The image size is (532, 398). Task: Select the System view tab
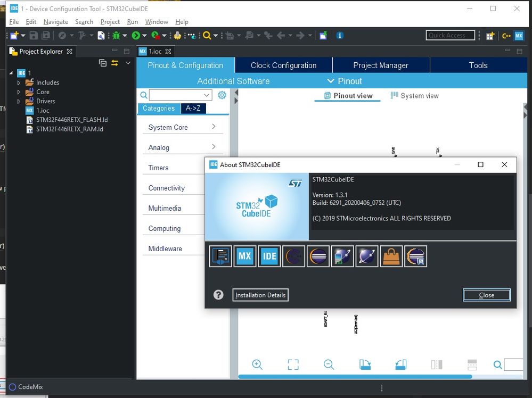[x=415, y=96]
